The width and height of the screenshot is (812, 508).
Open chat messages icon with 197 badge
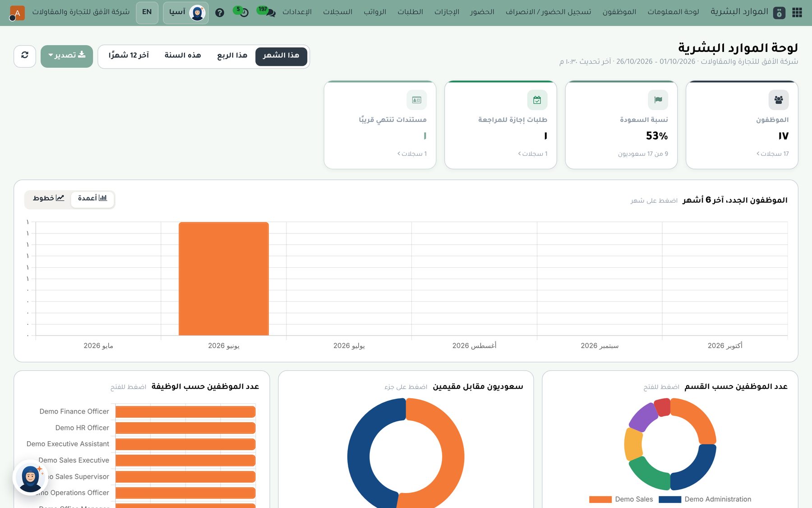click(267, 12)
